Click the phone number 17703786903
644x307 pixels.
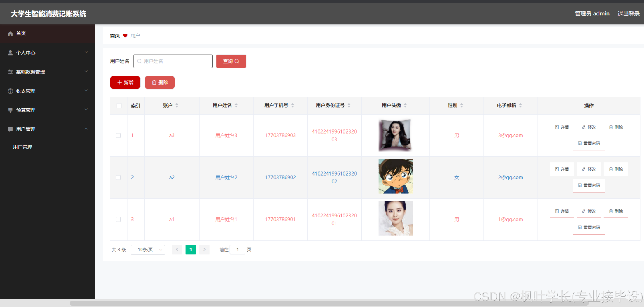(280, 135)
